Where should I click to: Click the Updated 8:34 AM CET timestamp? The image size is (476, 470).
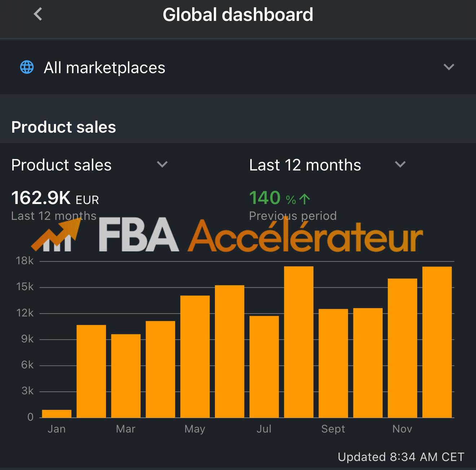point(401,457)
